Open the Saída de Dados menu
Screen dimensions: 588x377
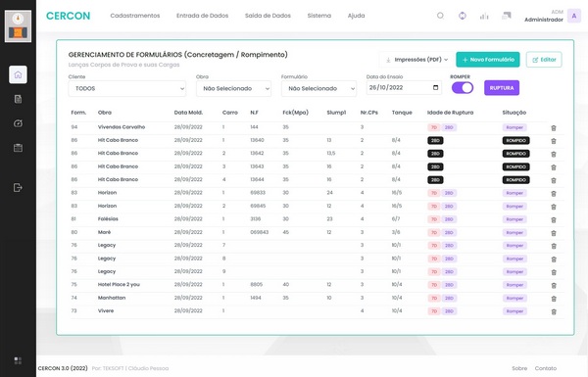[268, 16]
